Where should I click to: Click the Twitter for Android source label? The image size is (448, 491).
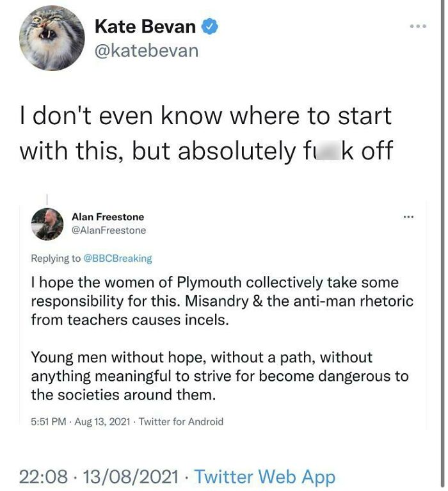(181, 421)
